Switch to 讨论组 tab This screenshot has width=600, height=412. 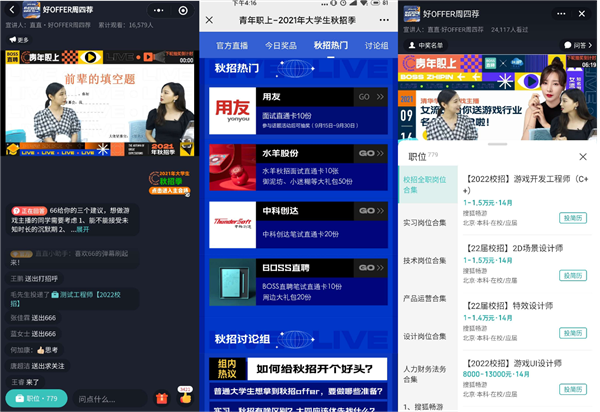pyautogui.click(x=376, y=46)
